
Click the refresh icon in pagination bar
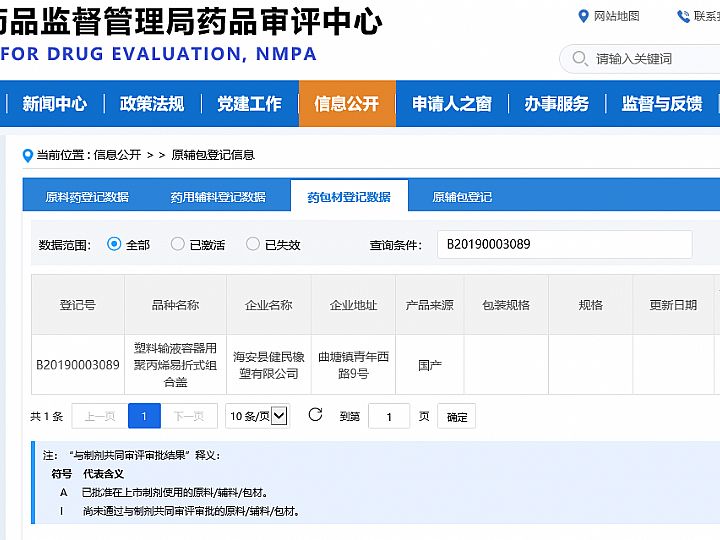point(315,415)
